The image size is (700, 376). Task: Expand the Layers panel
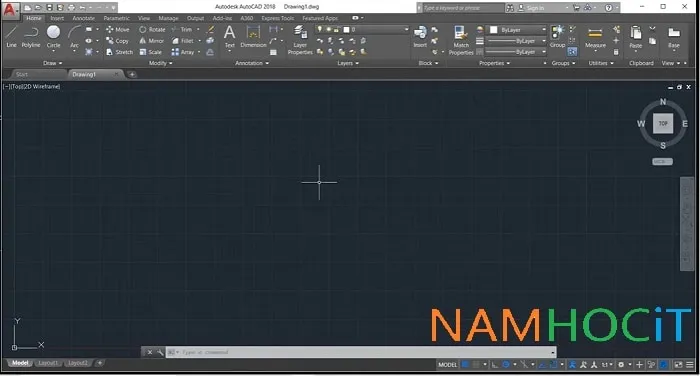coord(348,63)
